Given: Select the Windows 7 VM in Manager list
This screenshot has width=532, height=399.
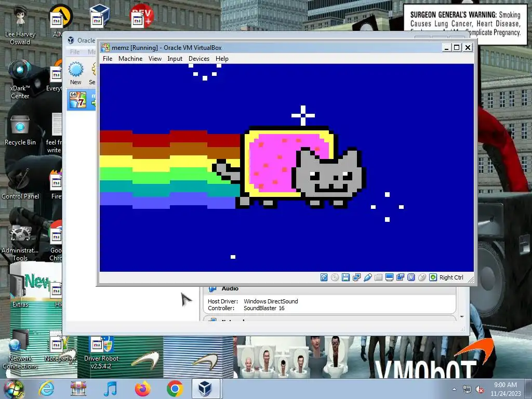Looking at the screenshot, I should (82, 100).
